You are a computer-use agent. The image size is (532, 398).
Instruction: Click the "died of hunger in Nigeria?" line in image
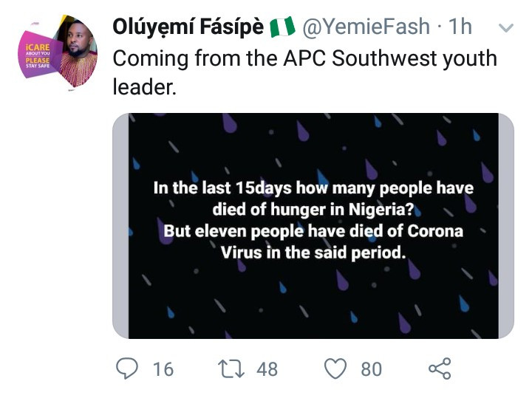(313, 210)
